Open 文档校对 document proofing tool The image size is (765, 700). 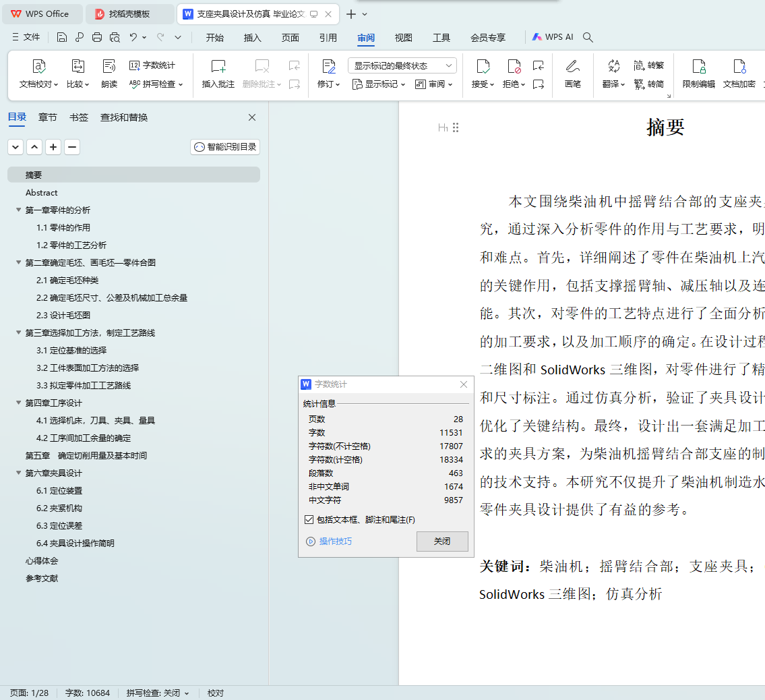pos(38,74)
